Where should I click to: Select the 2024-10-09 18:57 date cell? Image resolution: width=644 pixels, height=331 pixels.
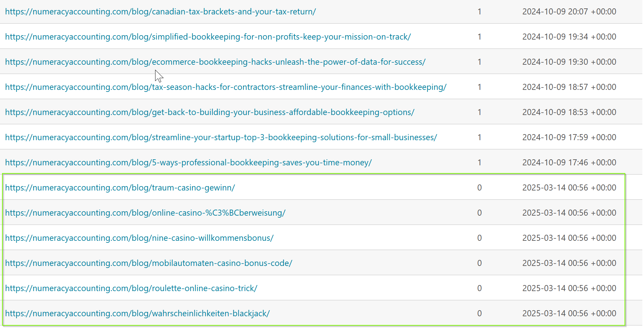coord(569,87)
